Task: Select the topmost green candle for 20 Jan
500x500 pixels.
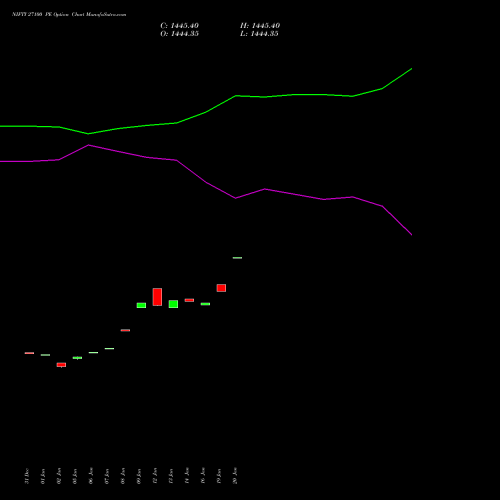Action: coord(237,258)
